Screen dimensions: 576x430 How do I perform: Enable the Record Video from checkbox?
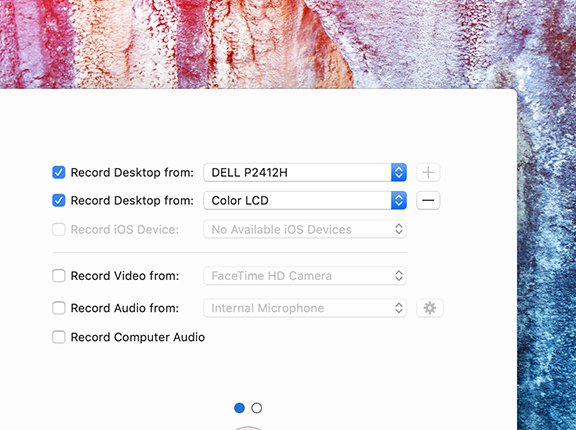[59, 275]
